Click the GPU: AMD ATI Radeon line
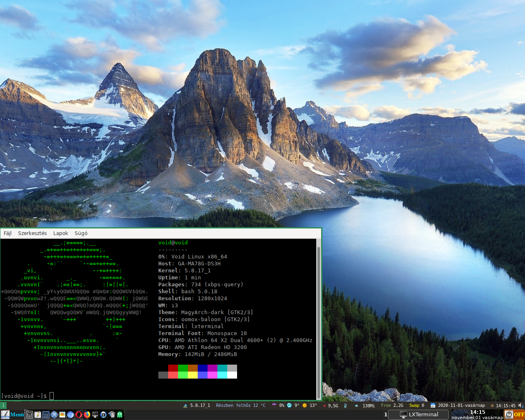The height and width of the screenshot is (420, 525). click(x=203, y=347)
